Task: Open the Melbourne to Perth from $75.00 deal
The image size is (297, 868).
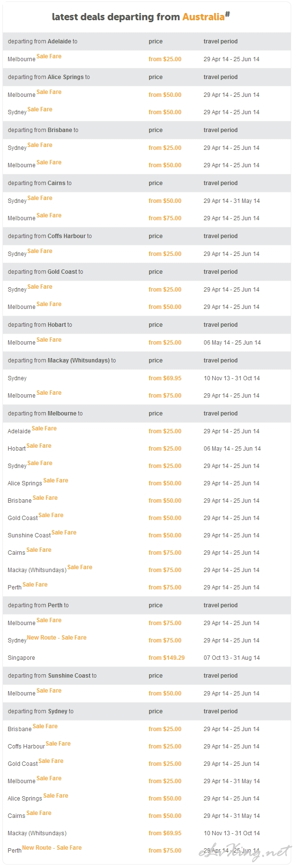Action: pyautogui.click(x=165, y=588)
